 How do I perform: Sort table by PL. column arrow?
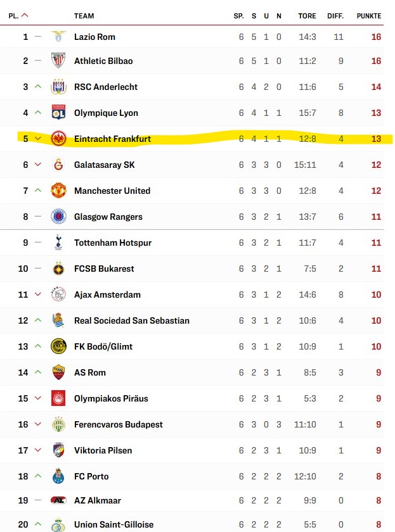[25, 15]
